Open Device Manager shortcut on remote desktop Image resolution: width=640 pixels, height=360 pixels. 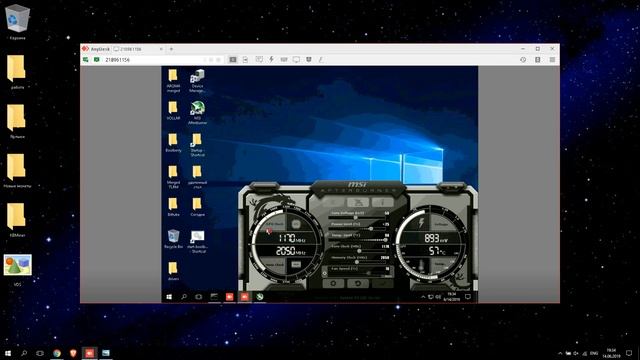pyautogui.click(x=197, y=80)
